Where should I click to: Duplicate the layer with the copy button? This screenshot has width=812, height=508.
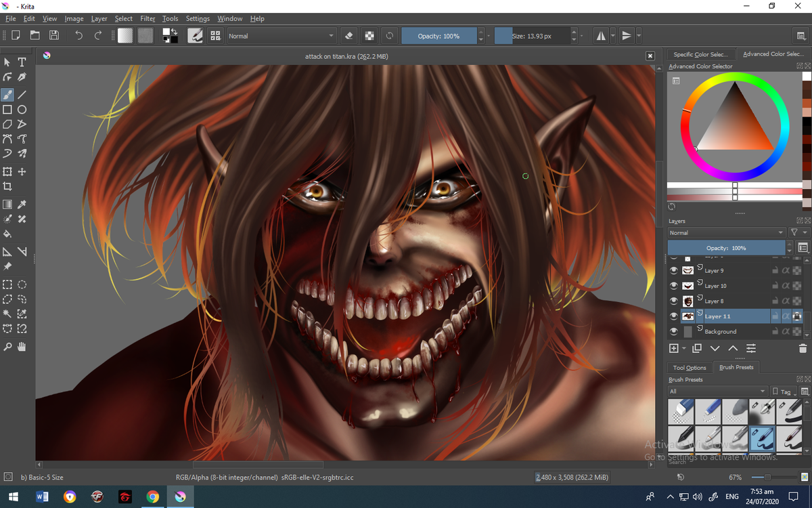(x=697, y=348)
